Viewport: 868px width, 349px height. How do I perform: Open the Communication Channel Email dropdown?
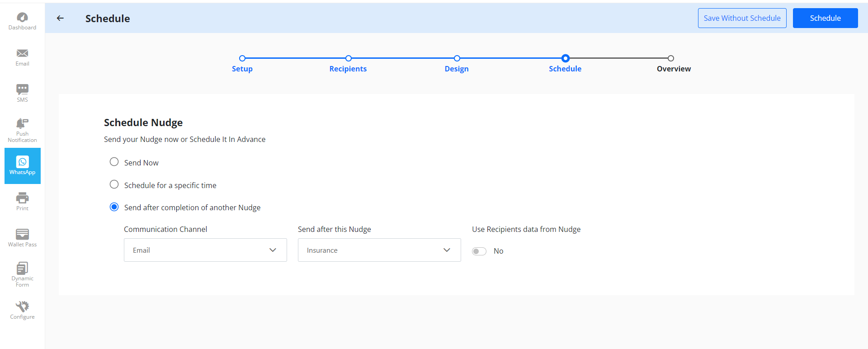coord(205,250)
